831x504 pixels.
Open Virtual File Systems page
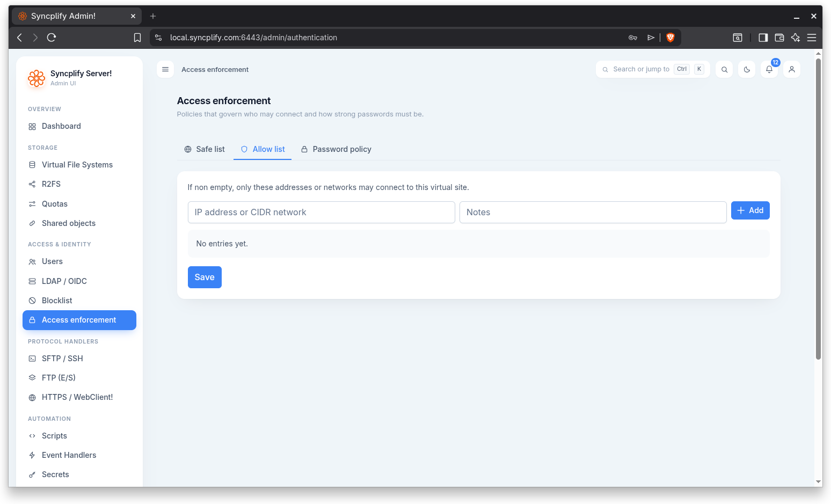79,165
